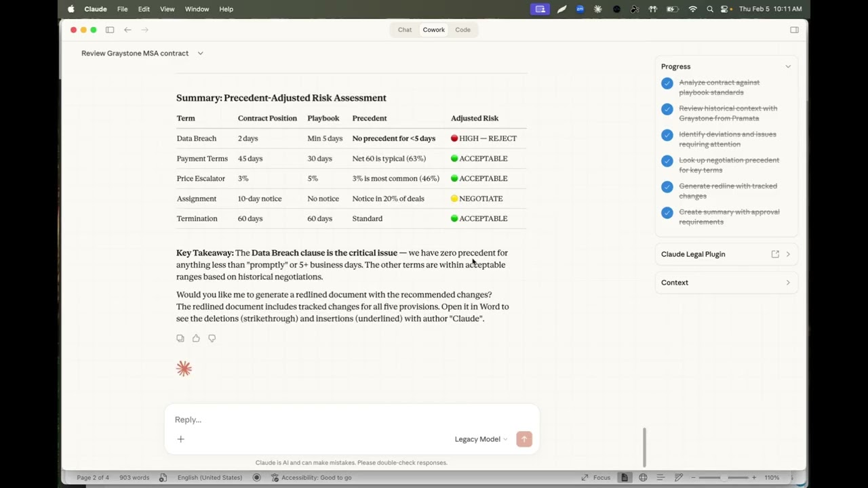This screenshot has width=868, height=488.
Task: Select Outline view icon in Word status bar
Action: click(x=660, y=477)
